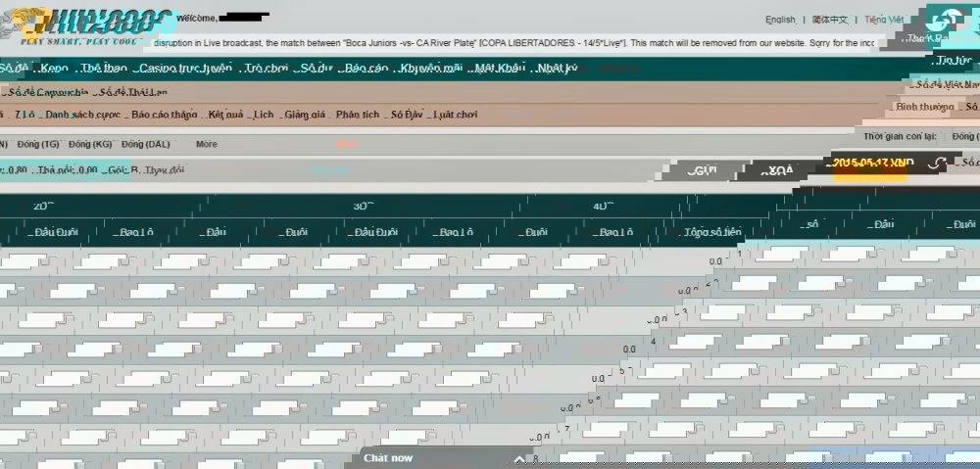Go to the Keno menu item
Viewport: 980px width, 469px height.
[x=54, y=69]
